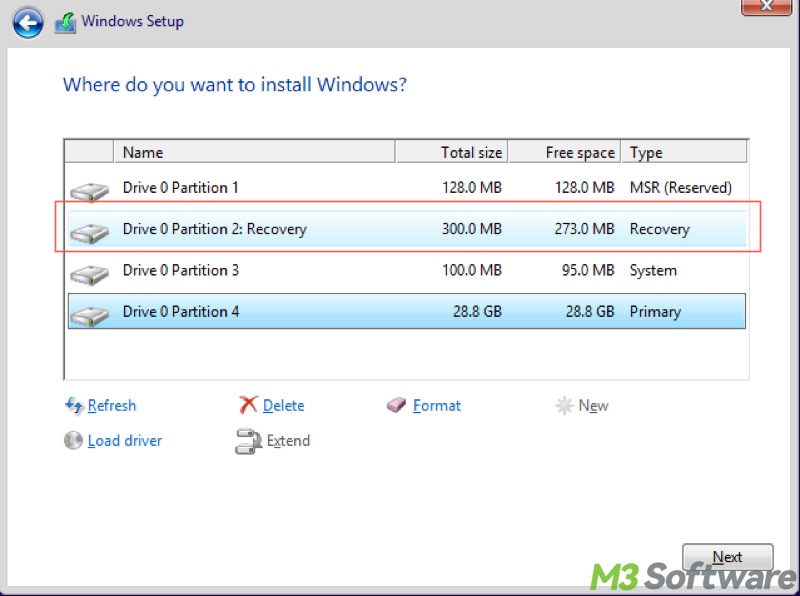Click the New partition link
Screen dimensions: 800x596
click(x=593, y=406)
